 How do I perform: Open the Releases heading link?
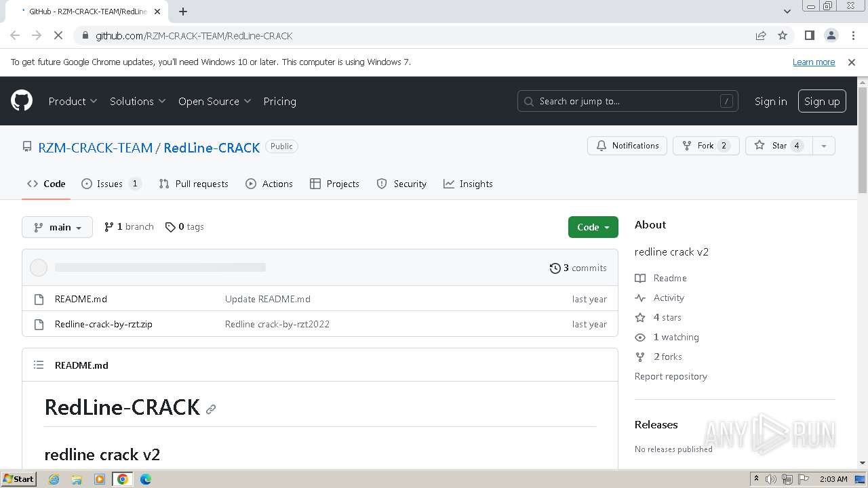pos(656,424)
